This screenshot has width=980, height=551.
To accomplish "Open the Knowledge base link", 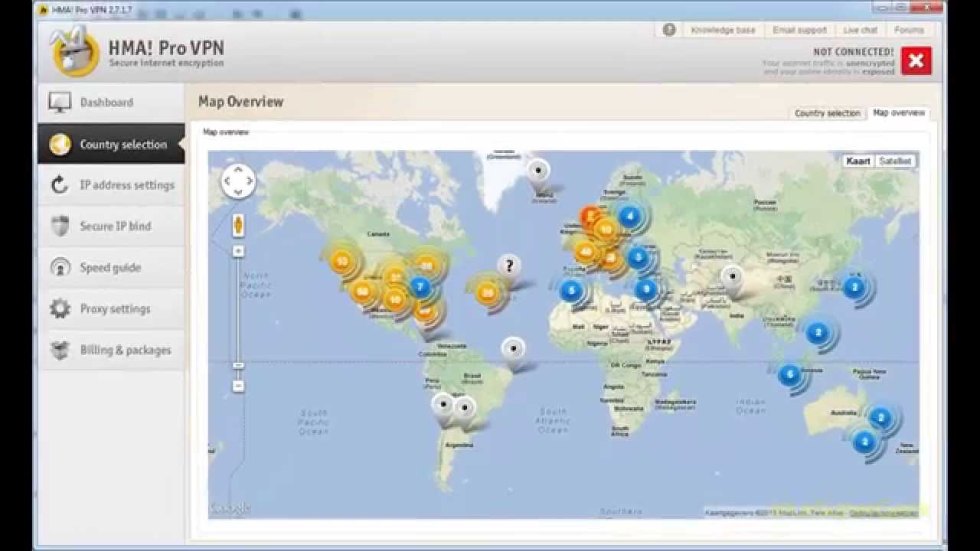I will click(x=723, y=30).
